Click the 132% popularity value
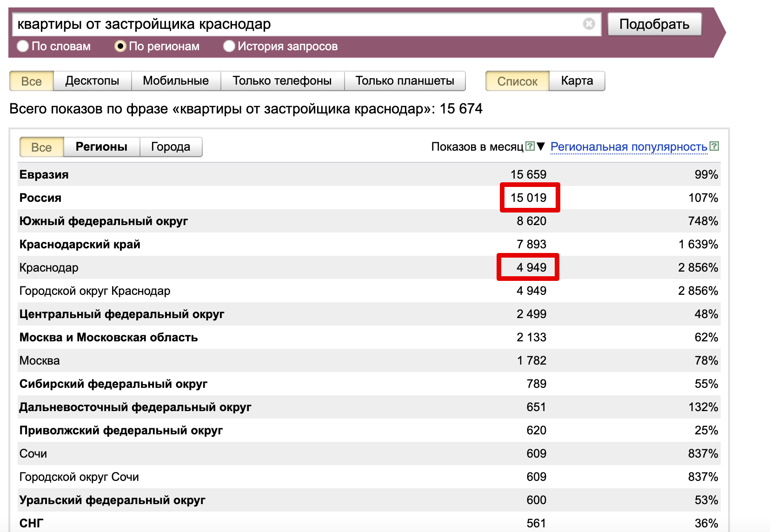The image size is (770, 532). pos(703,407)
